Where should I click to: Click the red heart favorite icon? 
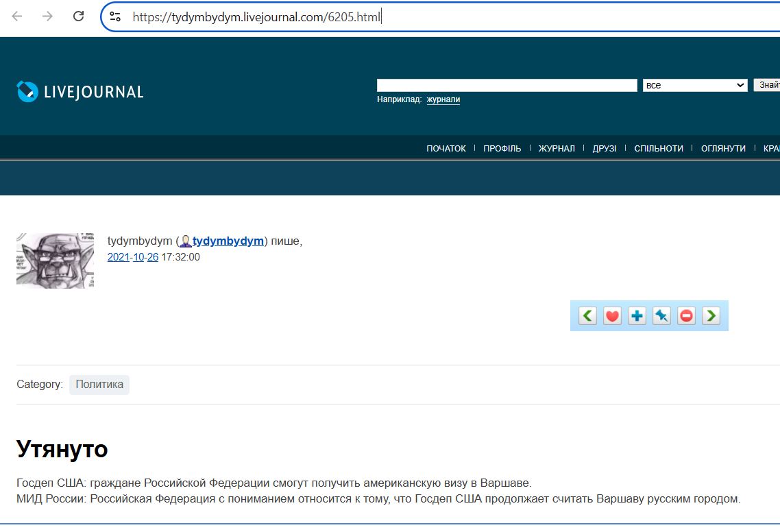pyautogui.click(x=612, y=316)
